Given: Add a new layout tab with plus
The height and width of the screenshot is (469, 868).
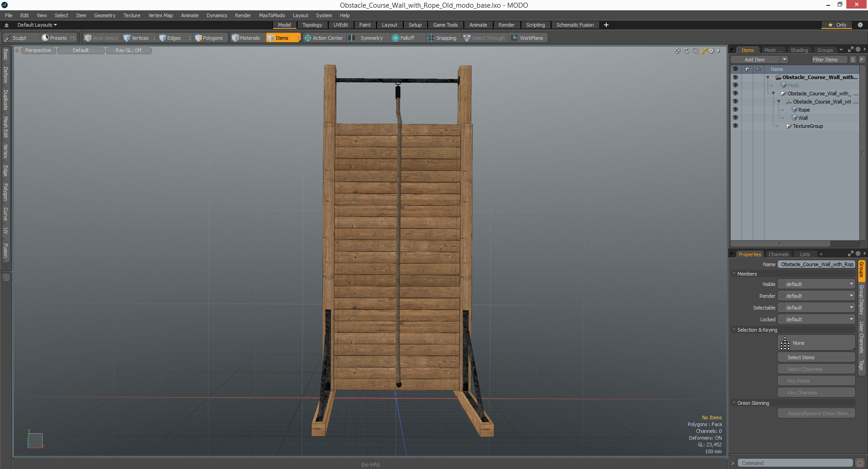Looking at the screenshot, I should tap(606, 25).
